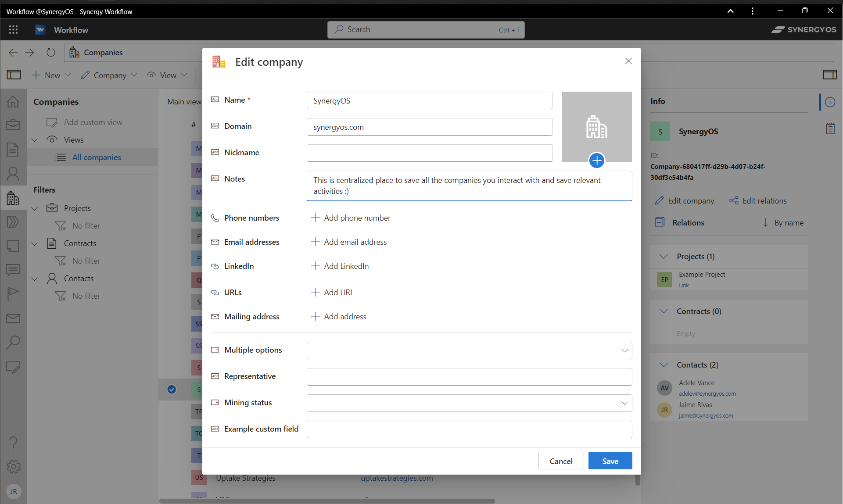Open Companies building icon in sidebar
The height and width of the screenshot is (504, 843).
point(13,198)
